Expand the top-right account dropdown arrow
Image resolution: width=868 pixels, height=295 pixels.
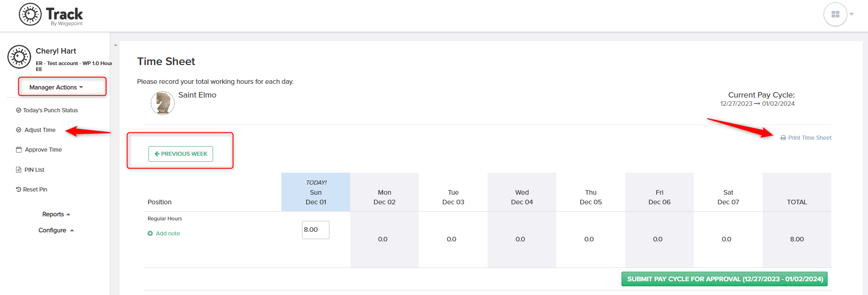(852, 14)
